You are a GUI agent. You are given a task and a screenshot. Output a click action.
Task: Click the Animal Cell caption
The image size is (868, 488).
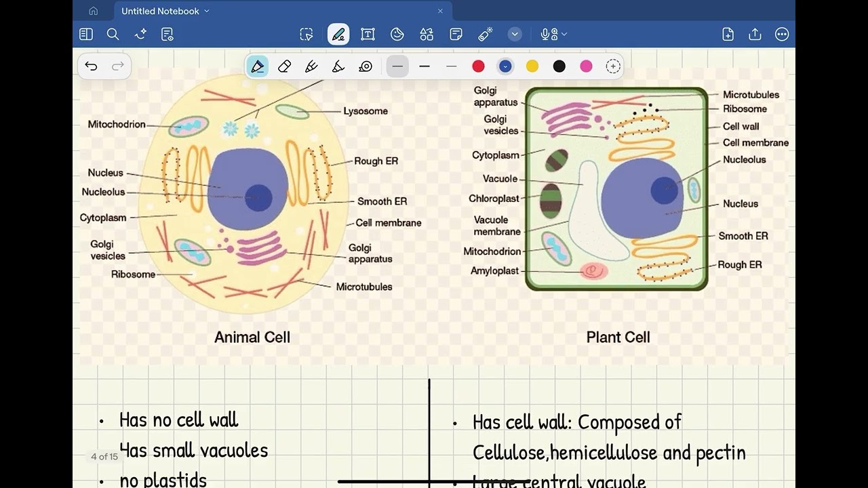(252, 337)
